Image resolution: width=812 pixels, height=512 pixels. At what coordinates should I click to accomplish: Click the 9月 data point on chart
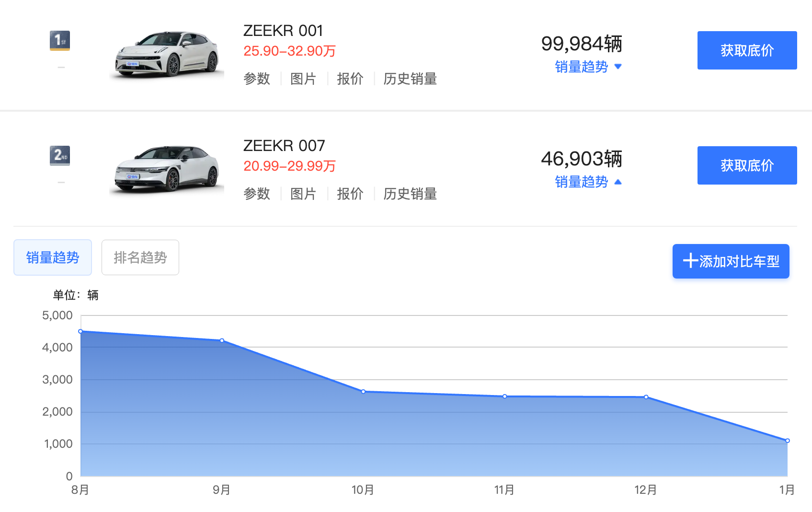tap(222, 340)
